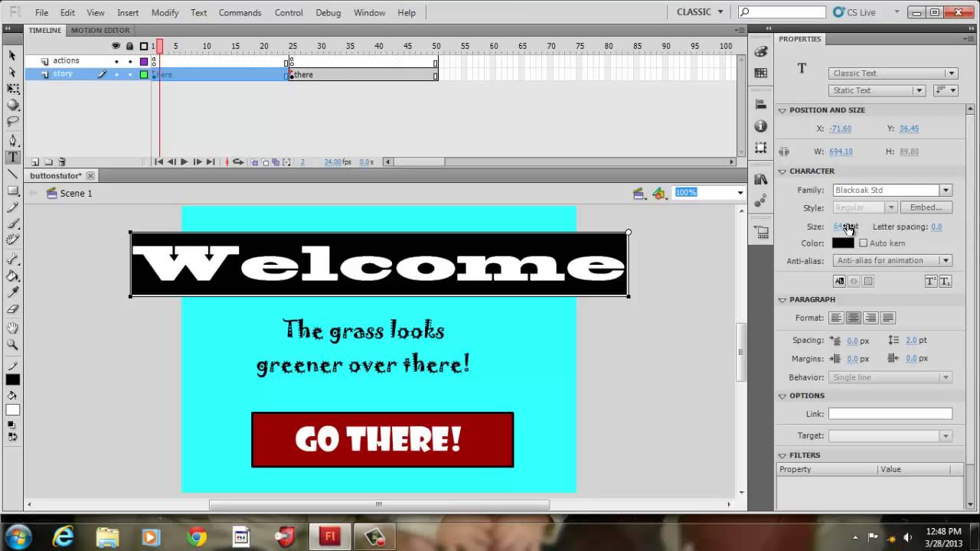
Task: Toggle the Selectable text button
Action: click(839, 282)
